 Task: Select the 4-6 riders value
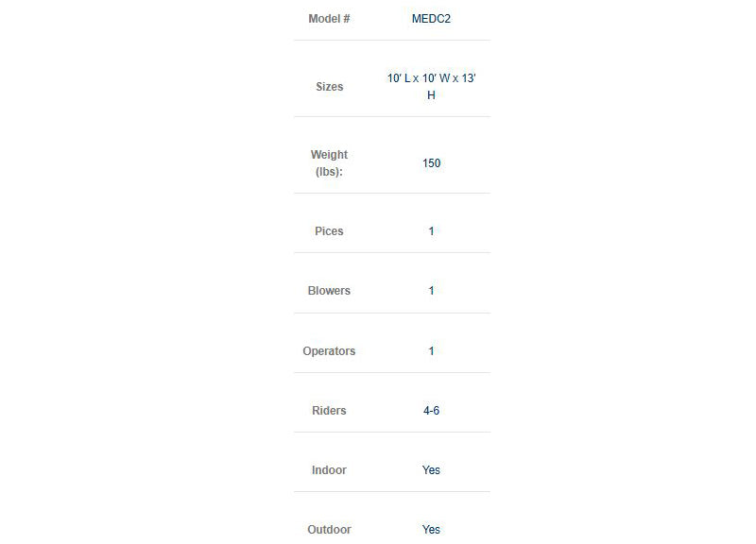coord(431,411)
